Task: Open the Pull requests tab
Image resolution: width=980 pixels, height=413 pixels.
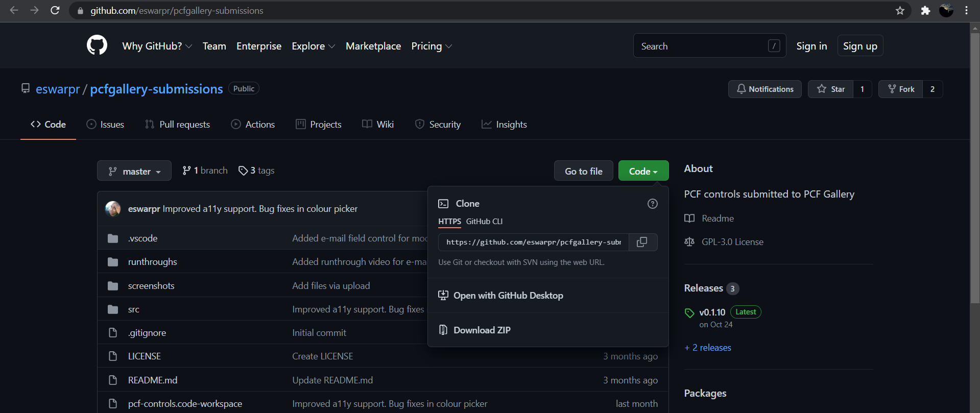Action: point(178,125)
